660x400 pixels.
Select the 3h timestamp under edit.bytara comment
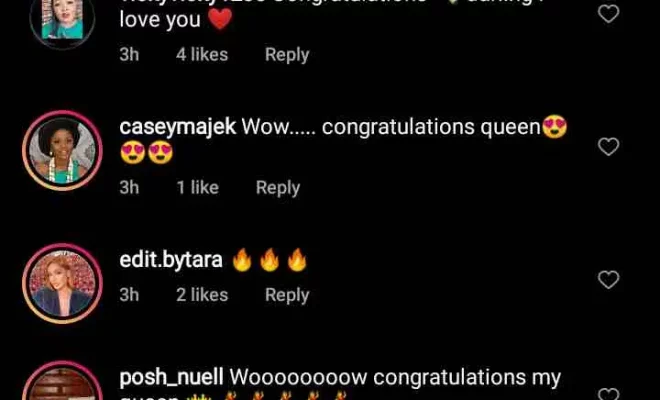(129, 295)
